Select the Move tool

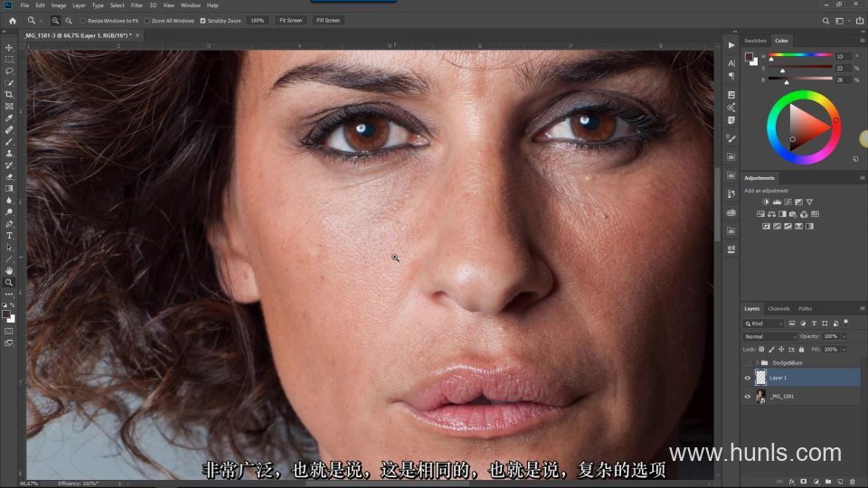(9, 48)
